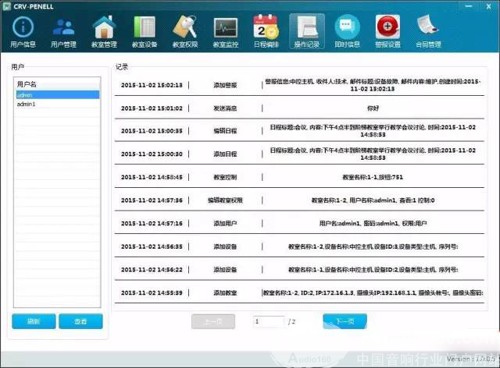This screenshot has height=368, width=500.
Task: Open the red alarm settings icon
Action: [x=388, y=32]
